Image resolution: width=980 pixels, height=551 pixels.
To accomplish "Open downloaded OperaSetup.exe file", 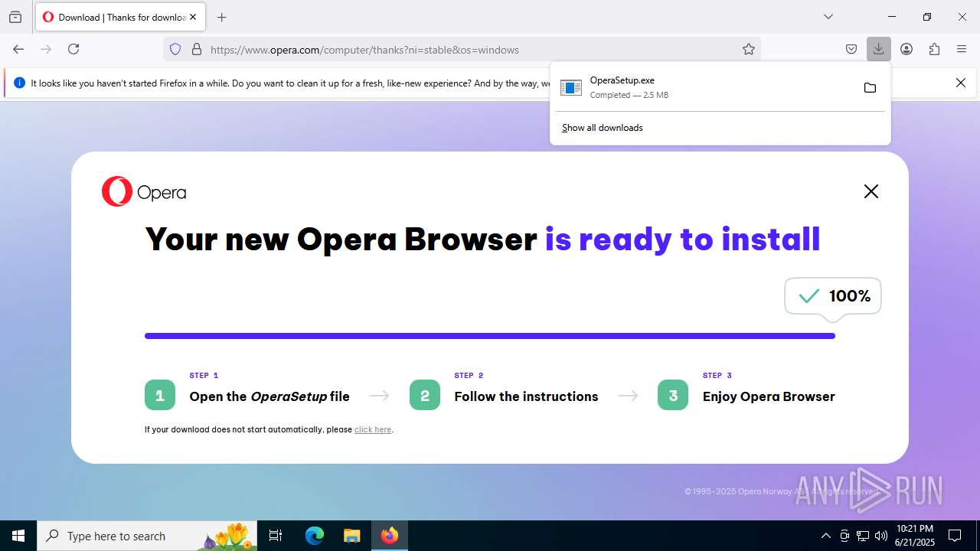I will tap(702, 87).
